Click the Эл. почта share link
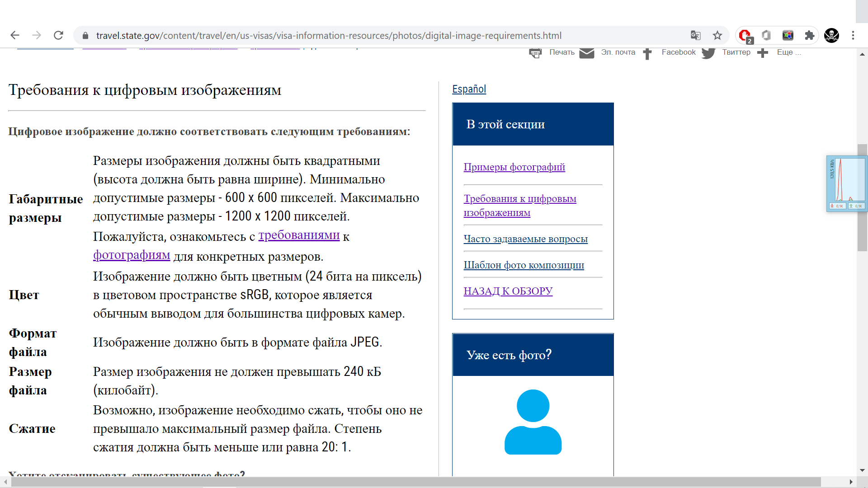Viewport: 868px width, 488px height. point(618,52)
